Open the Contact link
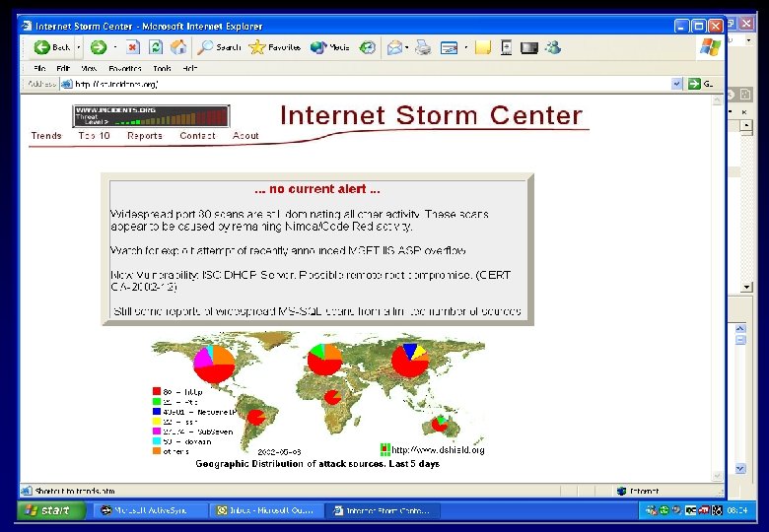This screenshot has height=532, width=769. coord(197,136)
